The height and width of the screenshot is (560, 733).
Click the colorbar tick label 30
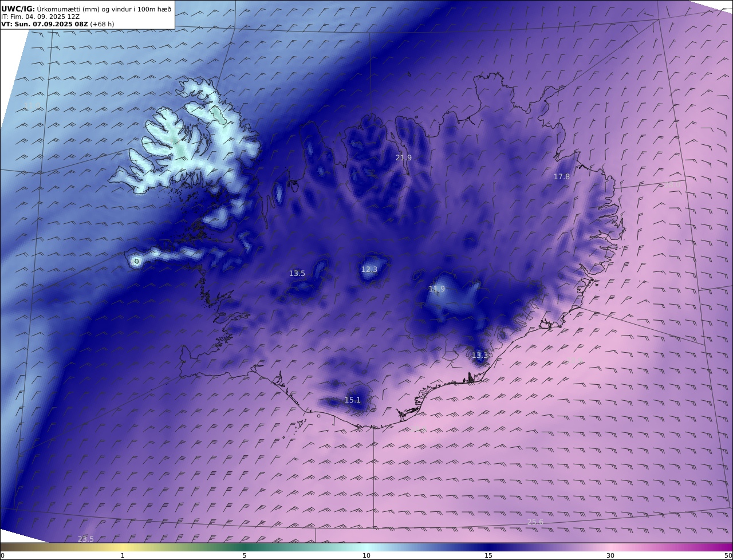point(610,555)
